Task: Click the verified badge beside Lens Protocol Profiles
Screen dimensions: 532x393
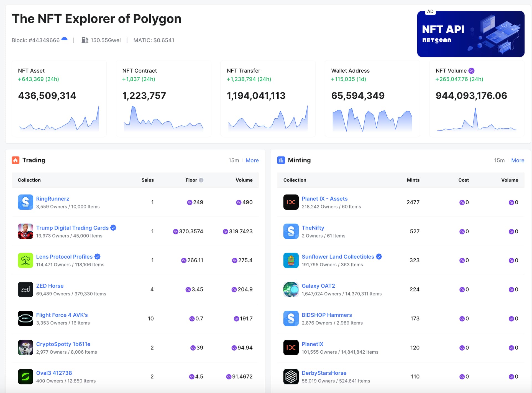Action: [x=97, y=257]
